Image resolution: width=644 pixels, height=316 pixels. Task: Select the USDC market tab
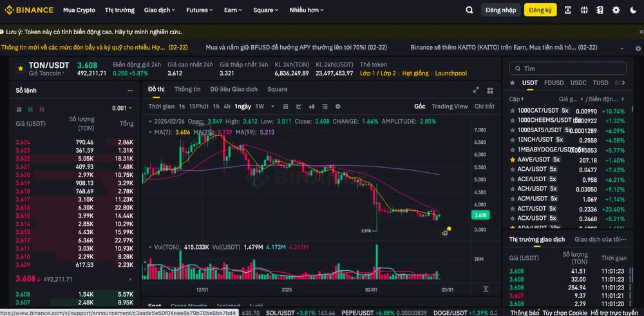[578, 83]
